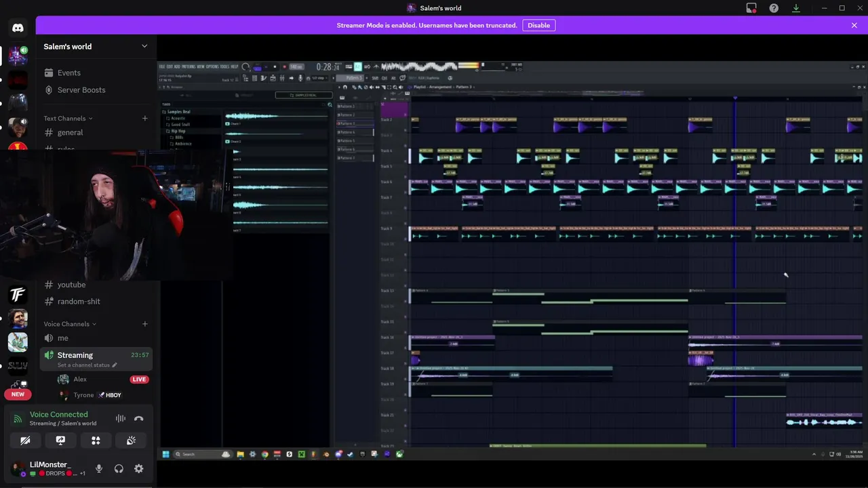
Task: Open the random-shit channel
Action: (96, 301)
